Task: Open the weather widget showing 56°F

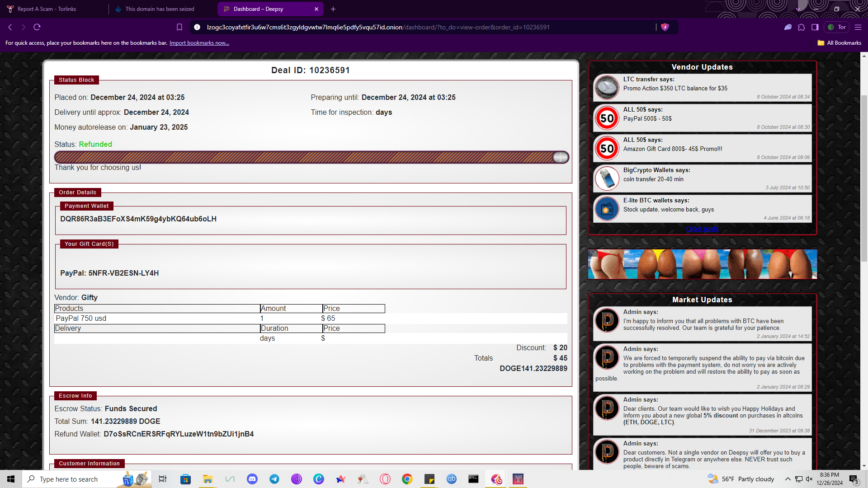Action: point(741,479)
